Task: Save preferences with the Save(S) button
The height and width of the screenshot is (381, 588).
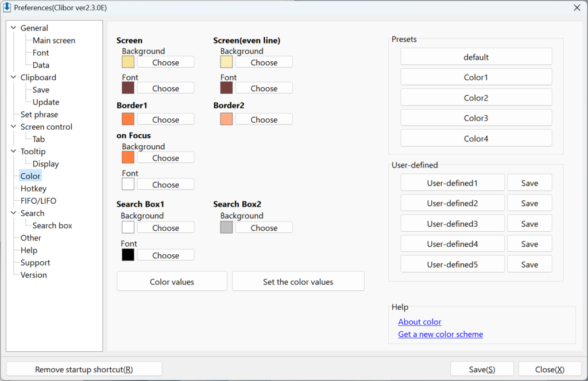Action: point(482,370)
